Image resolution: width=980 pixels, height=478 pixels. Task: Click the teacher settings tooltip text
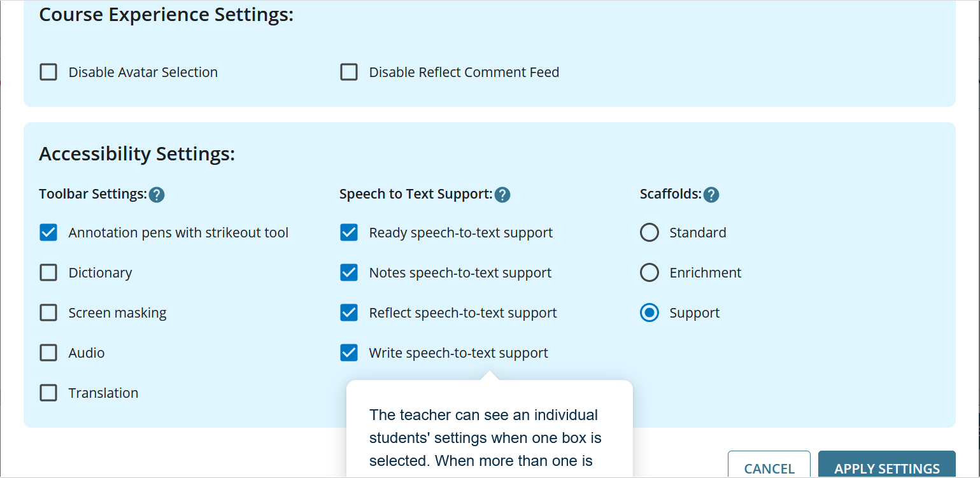[485, 438]
